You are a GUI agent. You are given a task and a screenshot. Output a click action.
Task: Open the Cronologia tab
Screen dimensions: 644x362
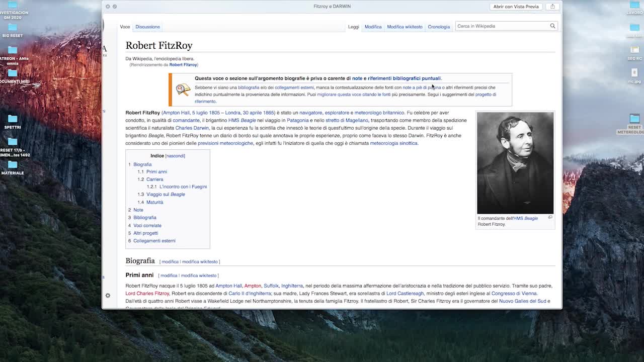[439, 27]
